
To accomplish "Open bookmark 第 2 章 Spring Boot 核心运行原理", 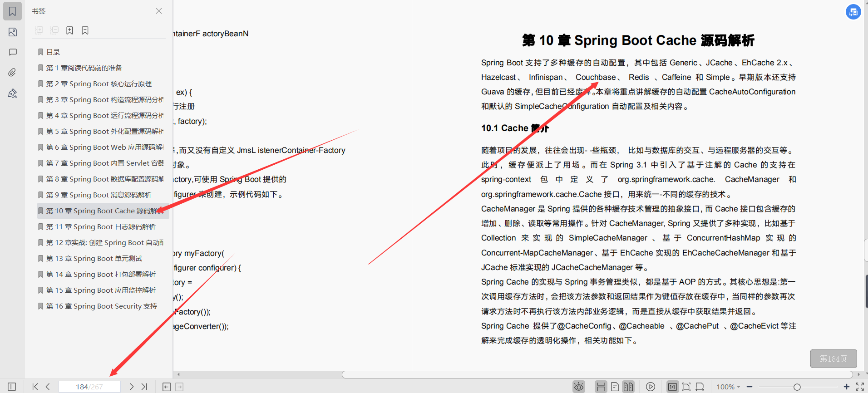I will (x=99, y=84).
